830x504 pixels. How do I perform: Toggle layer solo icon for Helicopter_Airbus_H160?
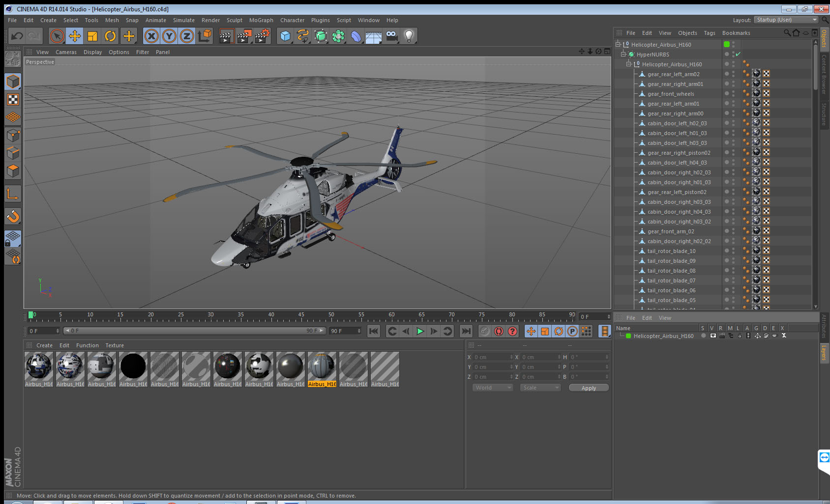tap(704, 336)
